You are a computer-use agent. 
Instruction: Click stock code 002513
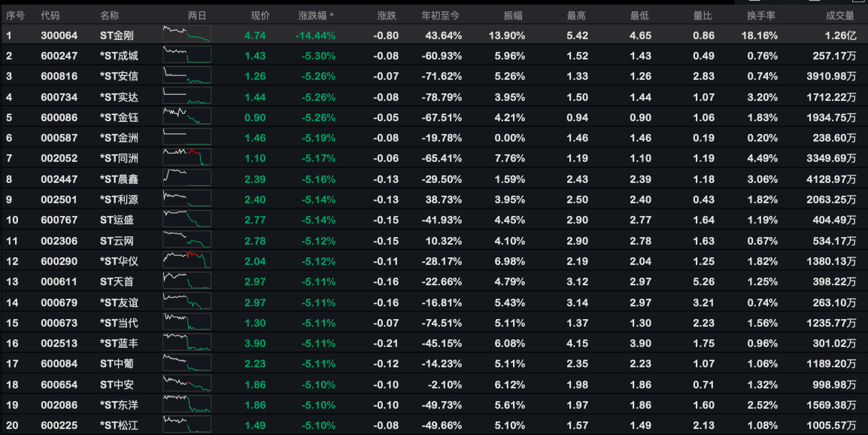pyautogui.click(x=56, y=343)
